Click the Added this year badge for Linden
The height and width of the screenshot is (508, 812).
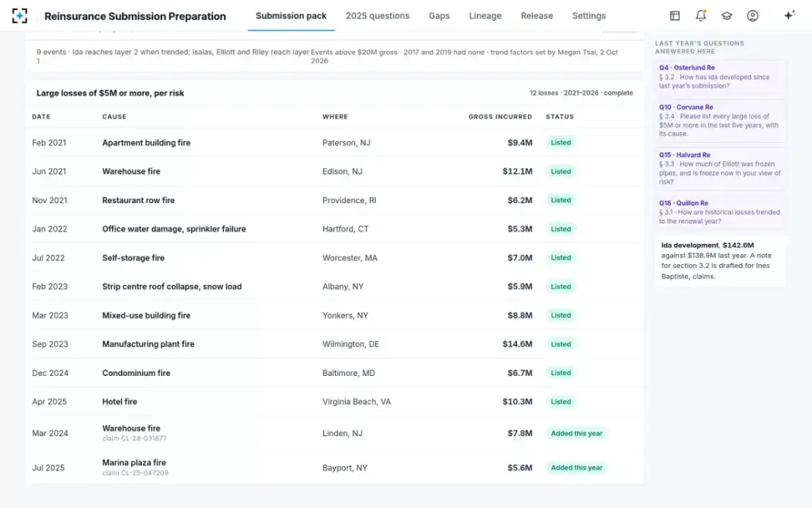point(577,433)
